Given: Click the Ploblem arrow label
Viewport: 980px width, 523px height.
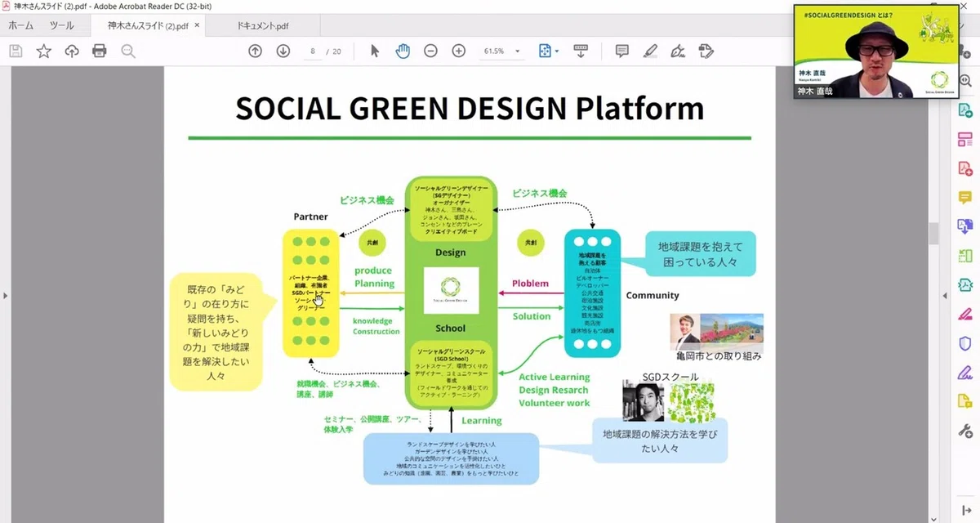Looking at the screenshot, I should pos(530,284).
